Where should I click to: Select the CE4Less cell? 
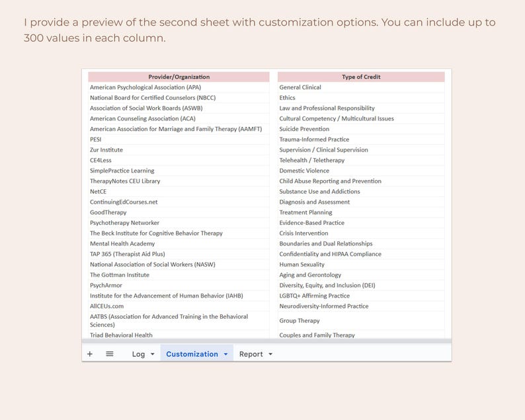point(179,160)
